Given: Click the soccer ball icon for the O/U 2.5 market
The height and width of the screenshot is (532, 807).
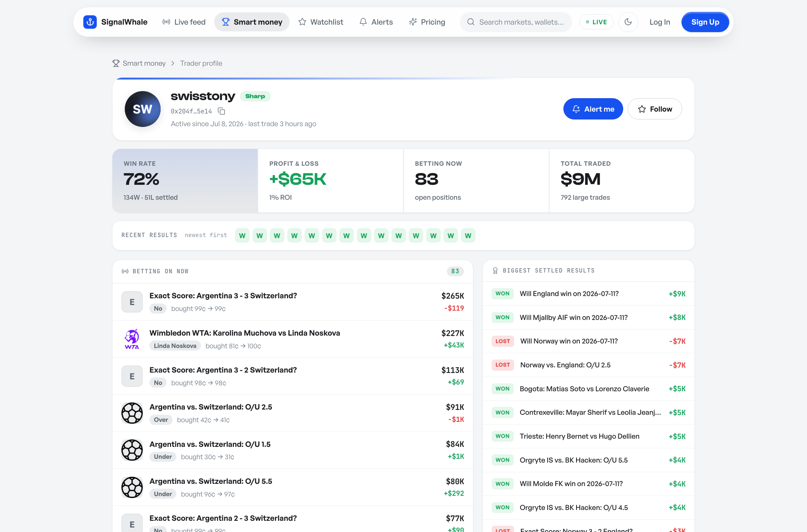Looking at the screenshot, I should [x=132, y=413].
